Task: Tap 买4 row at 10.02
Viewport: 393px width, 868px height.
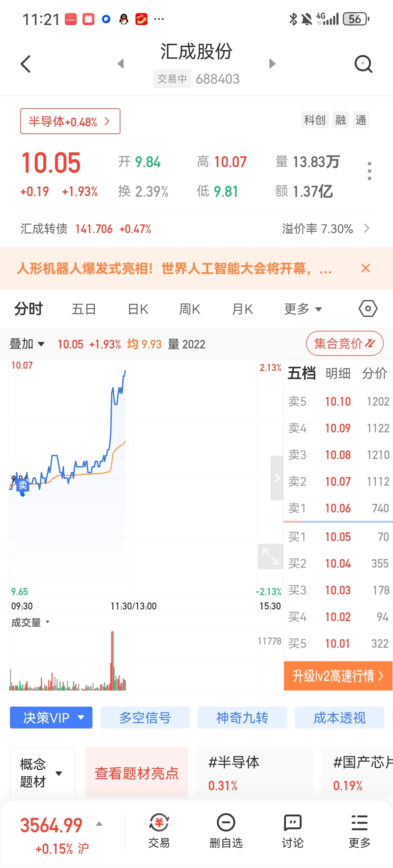Action: tap(338, 617)
